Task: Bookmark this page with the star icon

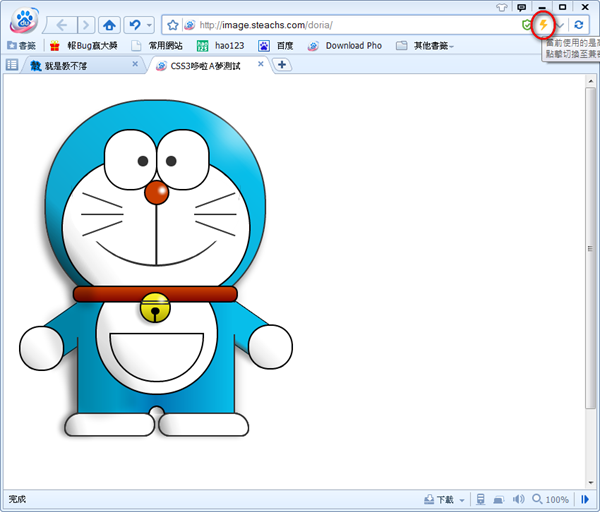Action: [x=173, y=24]
